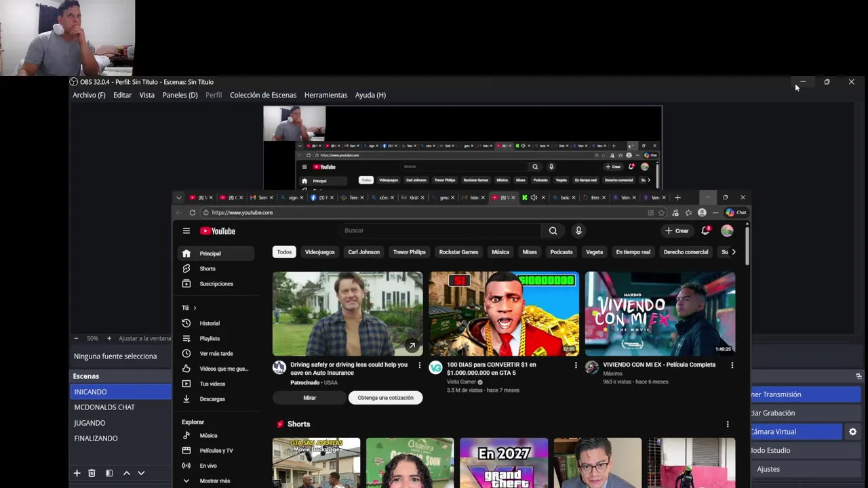Select the FINALIZANDO scene

pyautogui.click(x=121, y=439)
